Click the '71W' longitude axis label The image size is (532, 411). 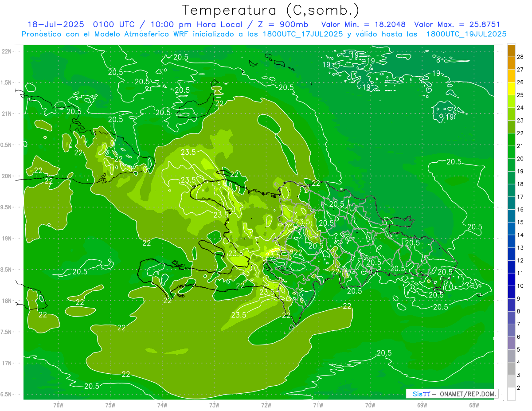pos(318,405)
